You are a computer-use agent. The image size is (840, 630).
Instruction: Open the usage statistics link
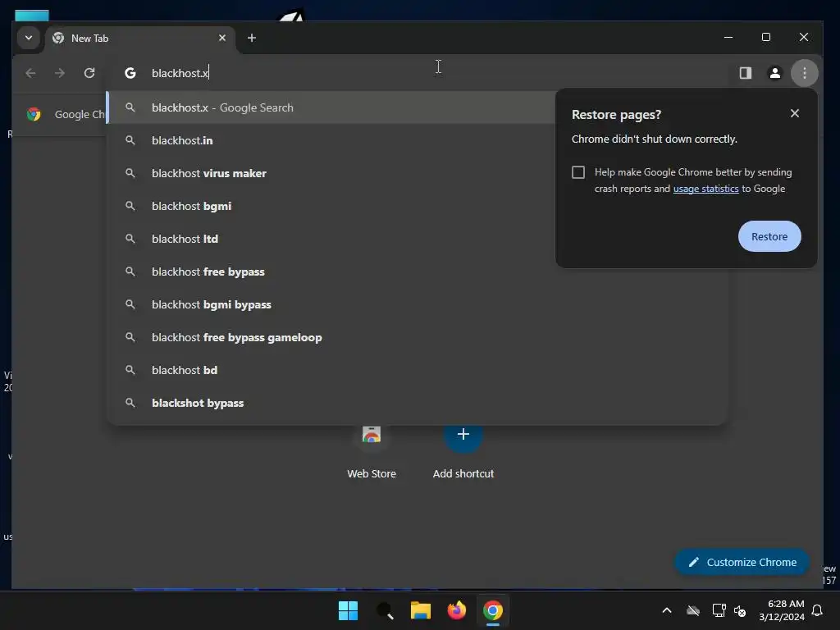coord(705,189)
